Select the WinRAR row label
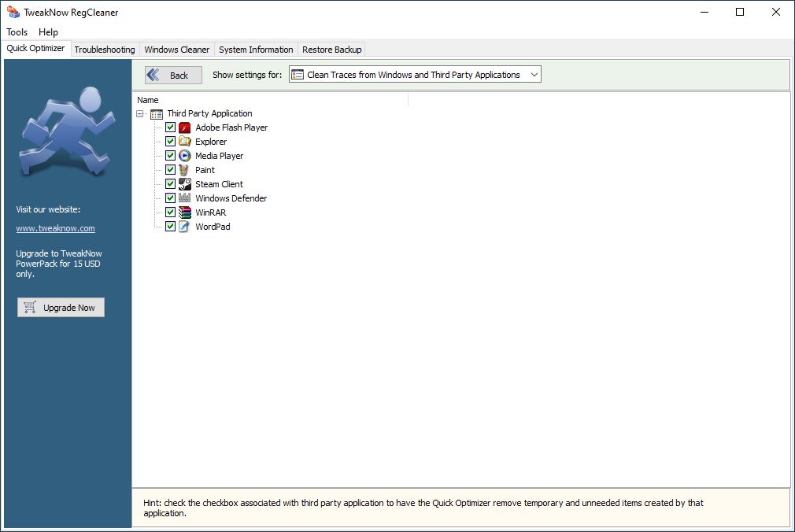This screenshot has width=795, height=532. point(210,213)
